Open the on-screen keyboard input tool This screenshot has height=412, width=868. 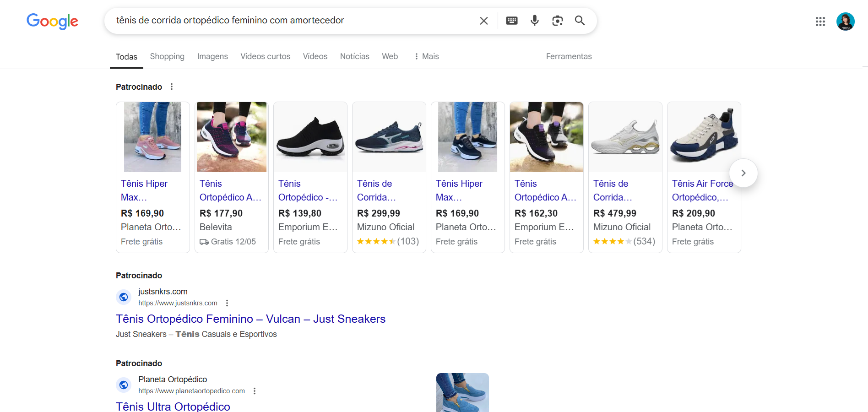(512, 21)
